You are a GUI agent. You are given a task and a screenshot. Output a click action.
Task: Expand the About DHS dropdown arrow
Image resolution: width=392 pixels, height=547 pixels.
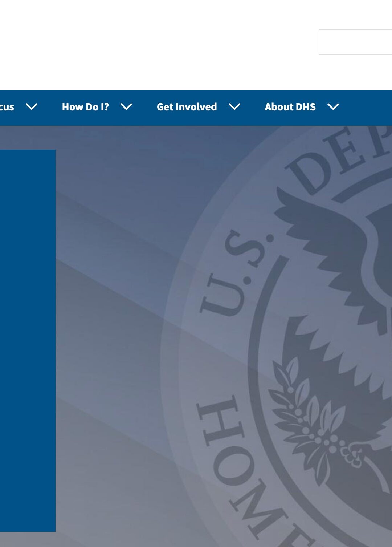tap(333, 107)
